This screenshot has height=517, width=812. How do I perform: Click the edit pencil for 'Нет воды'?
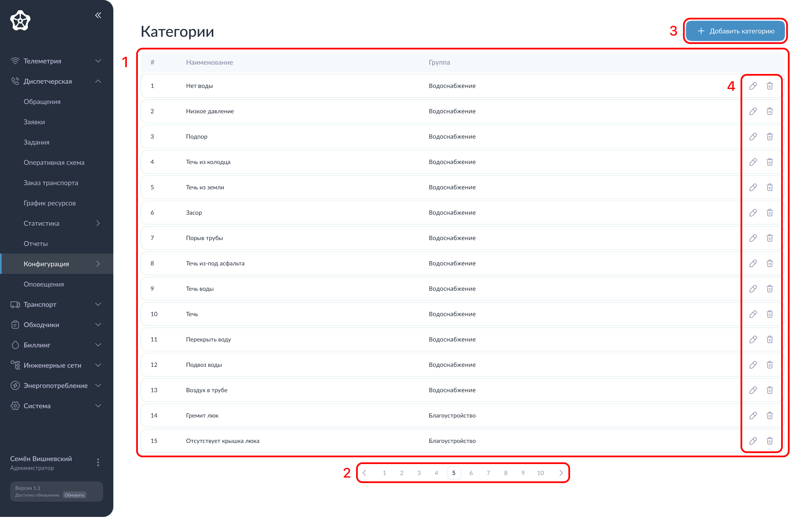click(753, 86)
